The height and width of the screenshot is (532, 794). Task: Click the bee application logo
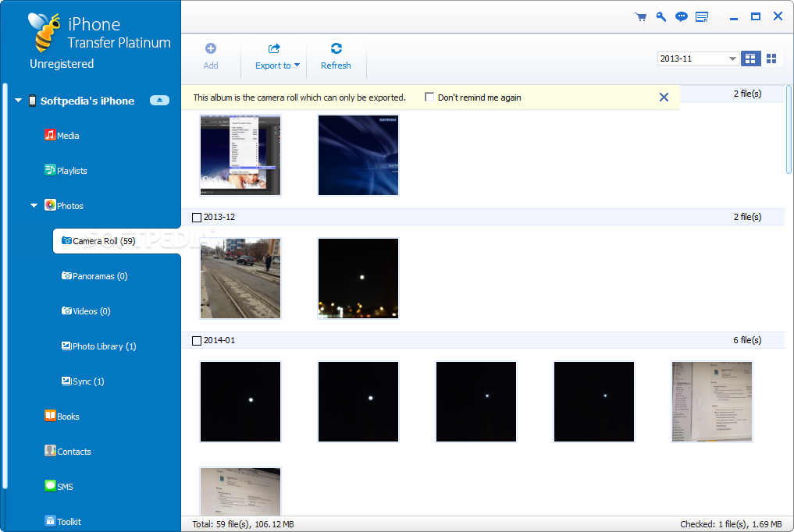pyautogui.click(x=45, y=32)
